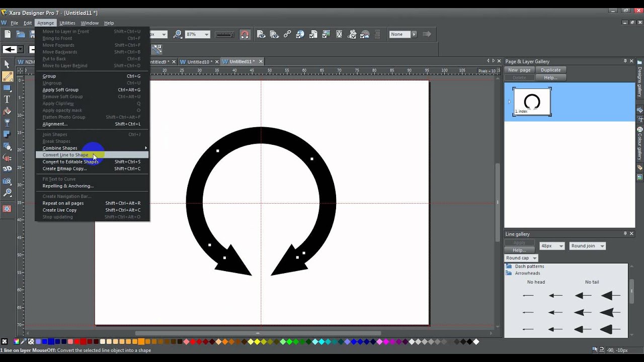
Task: Choose Convert to Editable Shapes
Action: coord(92,162)
